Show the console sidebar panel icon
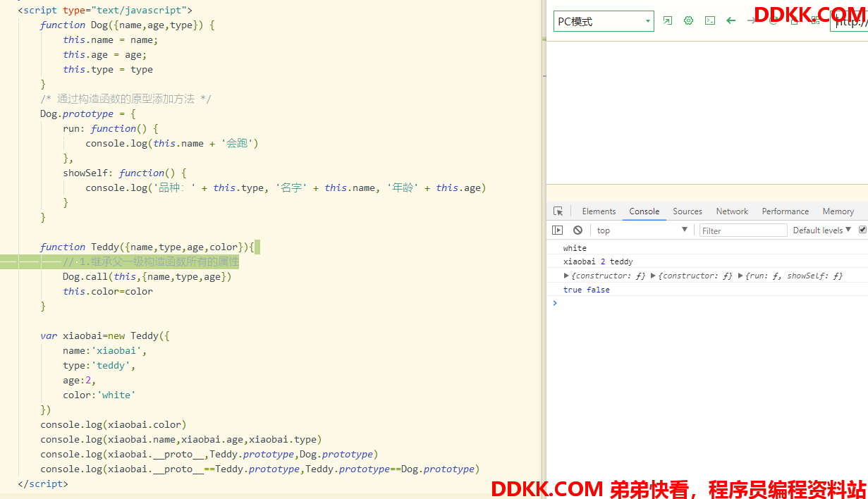Viewport: 868px width, 499px height. click(x=558, y=230)
